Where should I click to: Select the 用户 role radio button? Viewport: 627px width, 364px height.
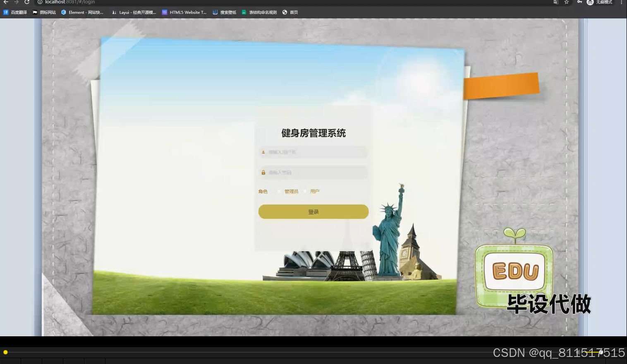pos(306,192)
